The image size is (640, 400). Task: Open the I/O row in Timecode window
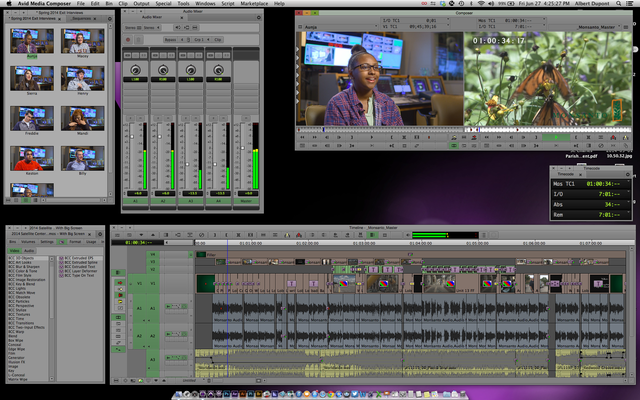[x=590, y=194]
